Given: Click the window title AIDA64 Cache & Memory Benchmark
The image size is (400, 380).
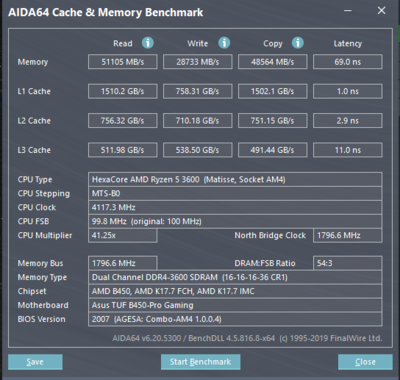Looking at the screenshot, I should [x=106, y=12].
